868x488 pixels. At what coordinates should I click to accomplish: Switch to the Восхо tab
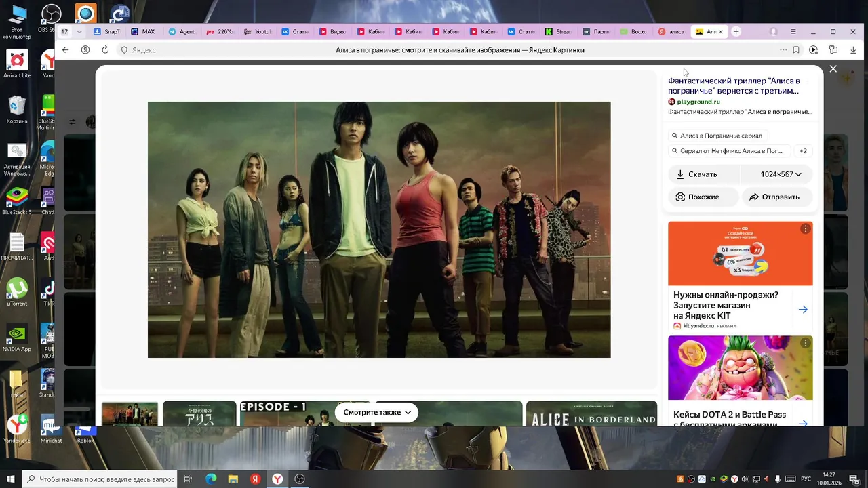click(635, 31)
